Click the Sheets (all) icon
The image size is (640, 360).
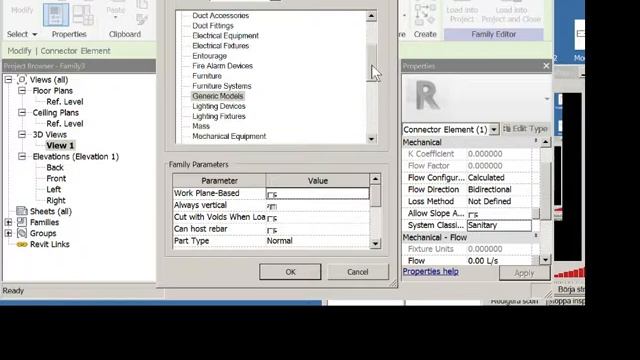point(22,211)
